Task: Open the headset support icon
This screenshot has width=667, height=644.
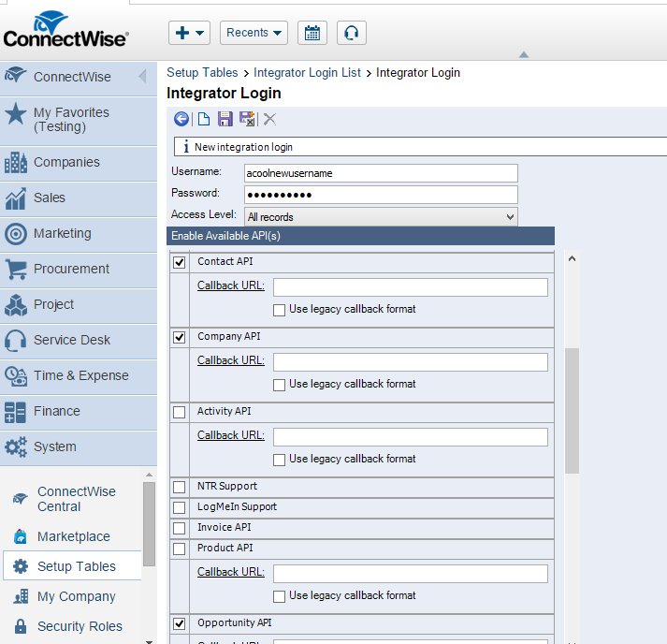Action: (x=352, y=33)
